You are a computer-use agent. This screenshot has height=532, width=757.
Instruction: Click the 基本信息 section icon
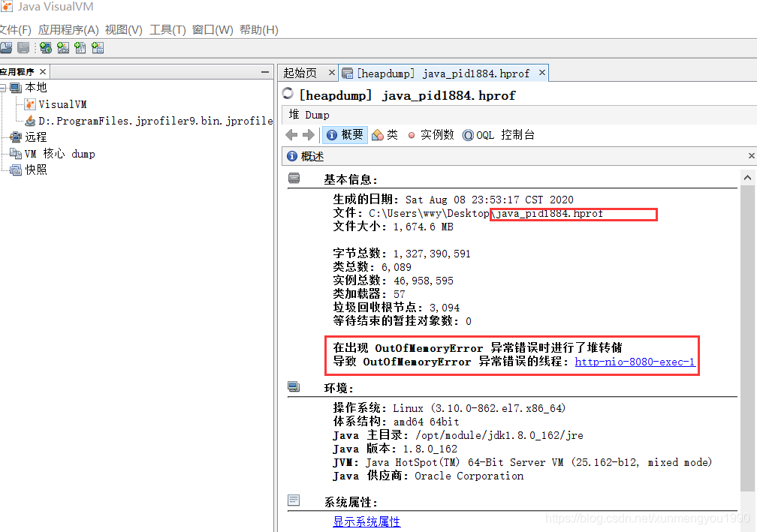click(294, 179)
